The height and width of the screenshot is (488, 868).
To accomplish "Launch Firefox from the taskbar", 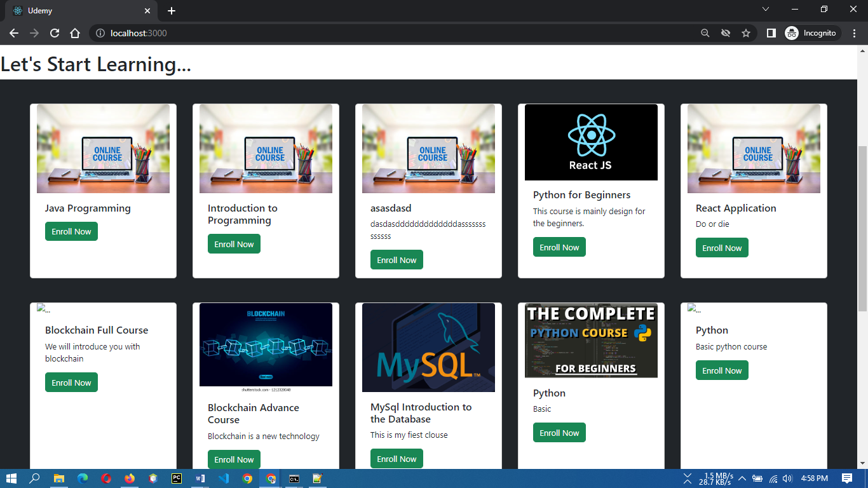I will point(129,478).
